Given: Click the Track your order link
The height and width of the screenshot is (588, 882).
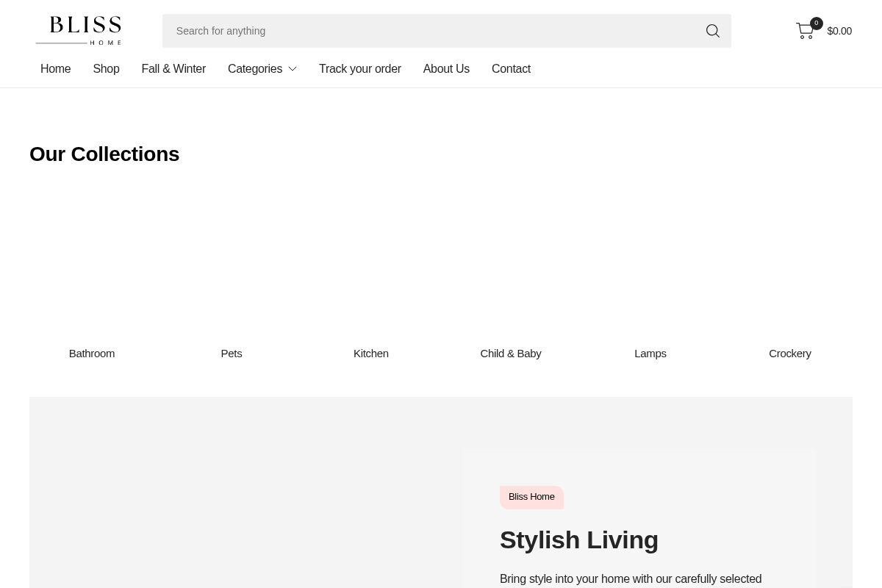Looking at the screenshot, I should click(x=360, y=68).
